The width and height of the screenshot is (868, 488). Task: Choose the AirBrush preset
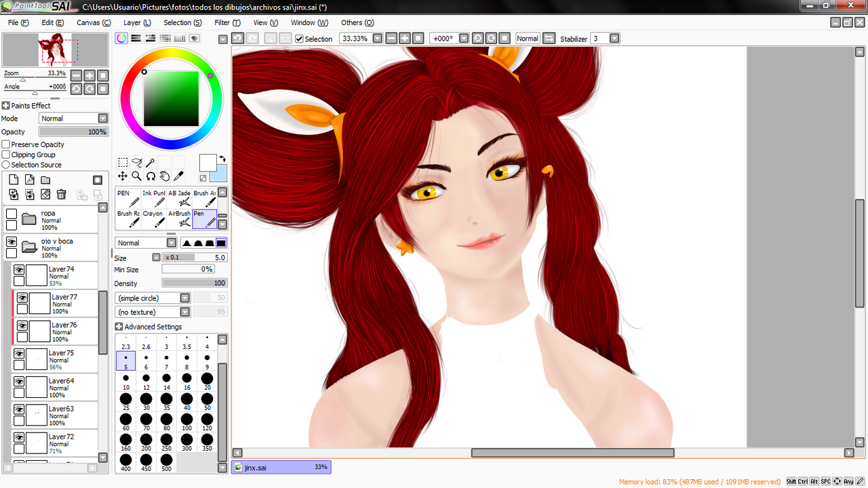click(x=179, y=218)
